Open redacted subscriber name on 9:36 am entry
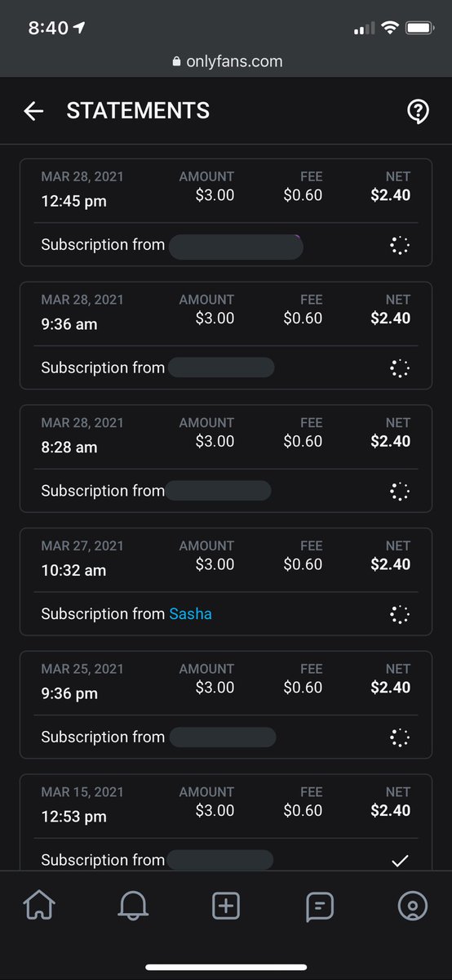 (x=220, y=367)
